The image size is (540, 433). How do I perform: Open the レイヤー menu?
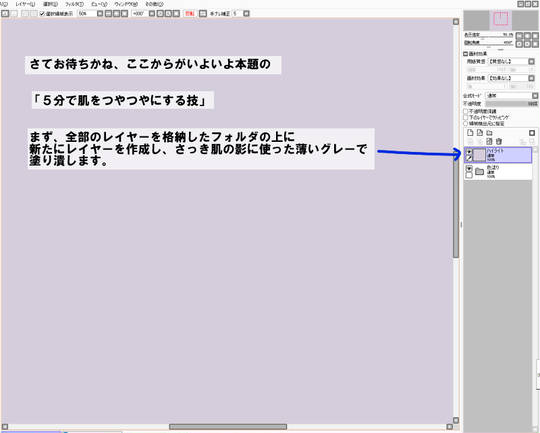tap(25, 4)
